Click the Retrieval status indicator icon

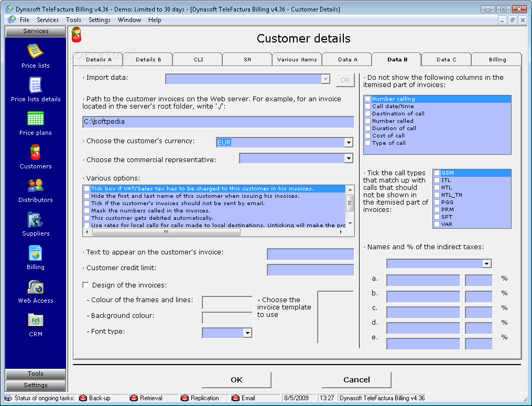click(134, 398)
